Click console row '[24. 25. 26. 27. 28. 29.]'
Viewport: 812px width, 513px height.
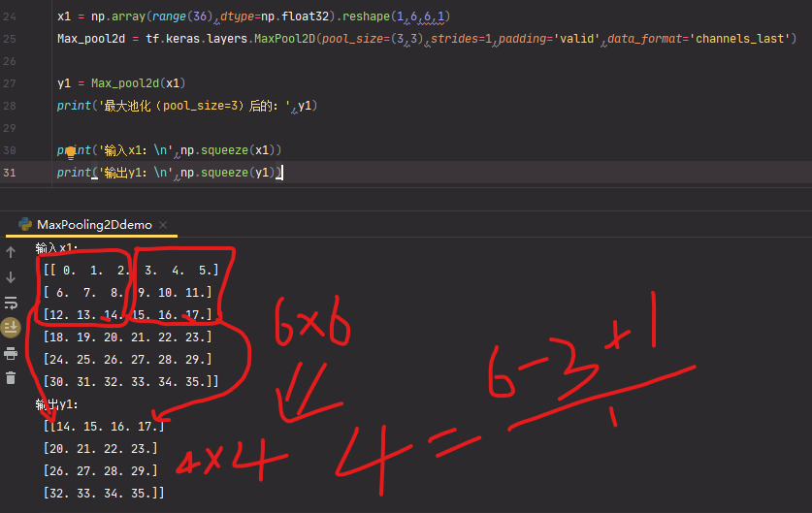tap(128, 359)
